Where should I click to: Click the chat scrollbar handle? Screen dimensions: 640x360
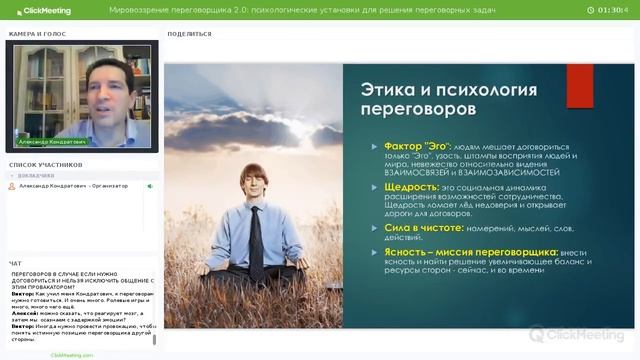point(154,340)
